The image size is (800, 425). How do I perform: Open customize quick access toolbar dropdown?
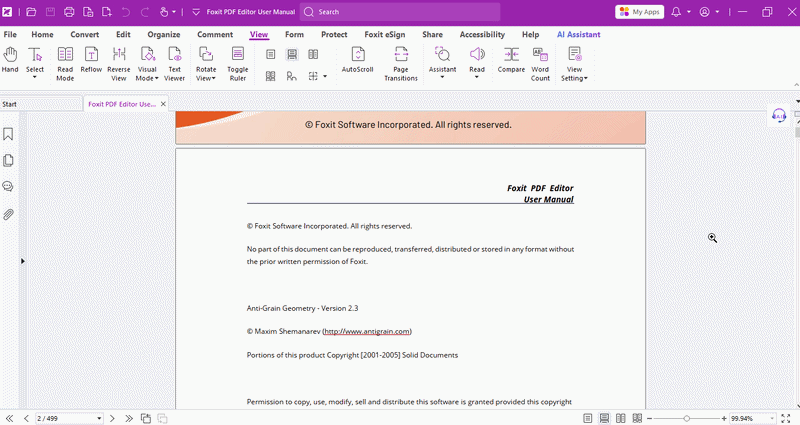pos(196,12)
